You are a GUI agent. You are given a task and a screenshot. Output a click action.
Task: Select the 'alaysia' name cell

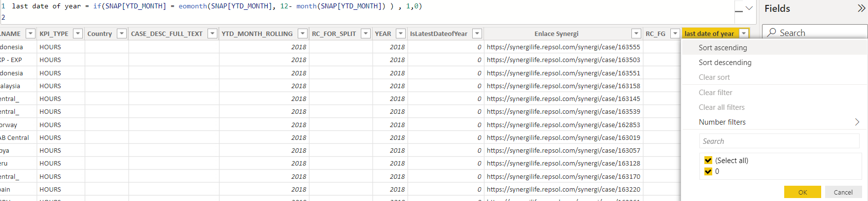click(18, 86)
